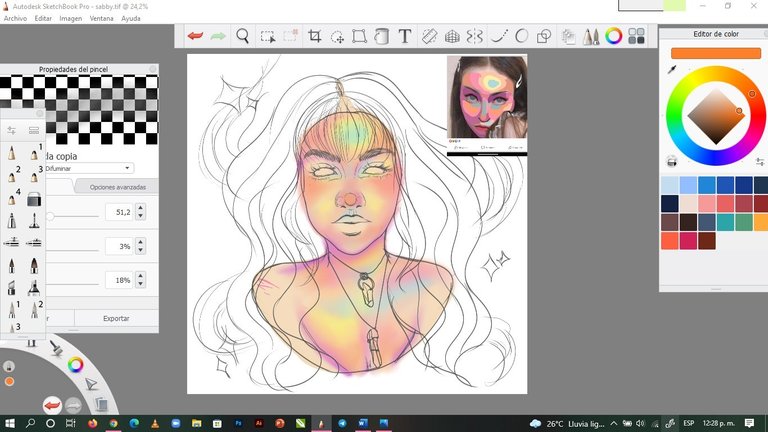Click the orange current color dot in the lagoon

pos(9,382)
